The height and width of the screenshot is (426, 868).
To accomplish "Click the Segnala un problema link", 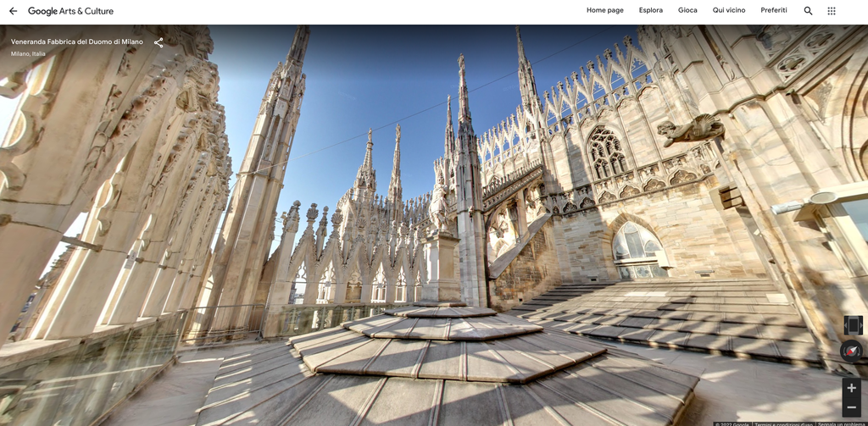I will [842, 423].
